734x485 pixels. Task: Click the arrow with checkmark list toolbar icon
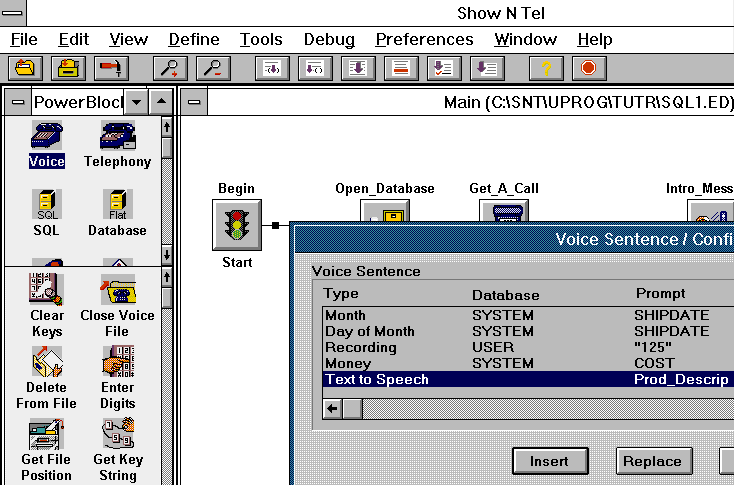pos(444,68)
